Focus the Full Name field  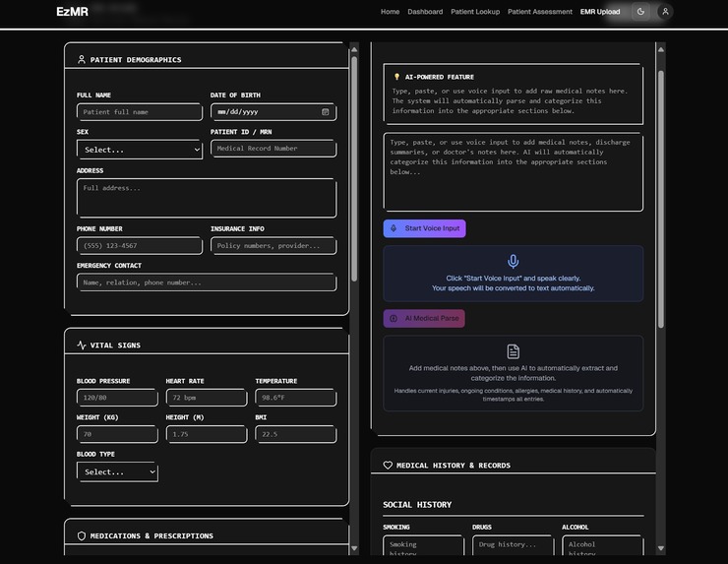pyautogui.click(x=140, y=112)
